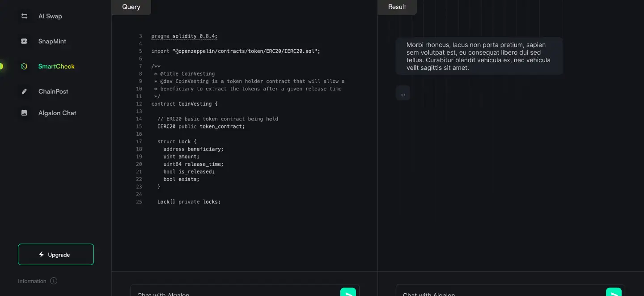The width and height of the screenshot is (644, 296).
Task: Switch to the Result tab
Action: tap(397, 7)
